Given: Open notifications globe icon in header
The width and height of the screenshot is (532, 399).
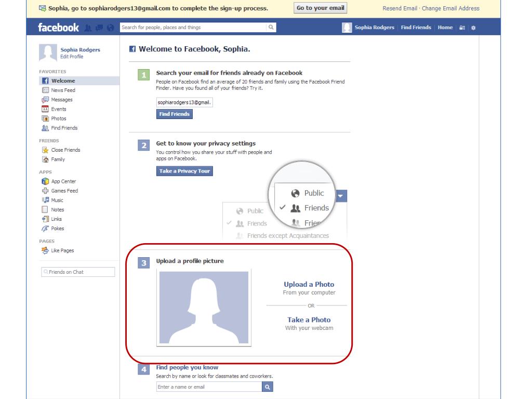Looking at the screenshot, I should 111,28.
